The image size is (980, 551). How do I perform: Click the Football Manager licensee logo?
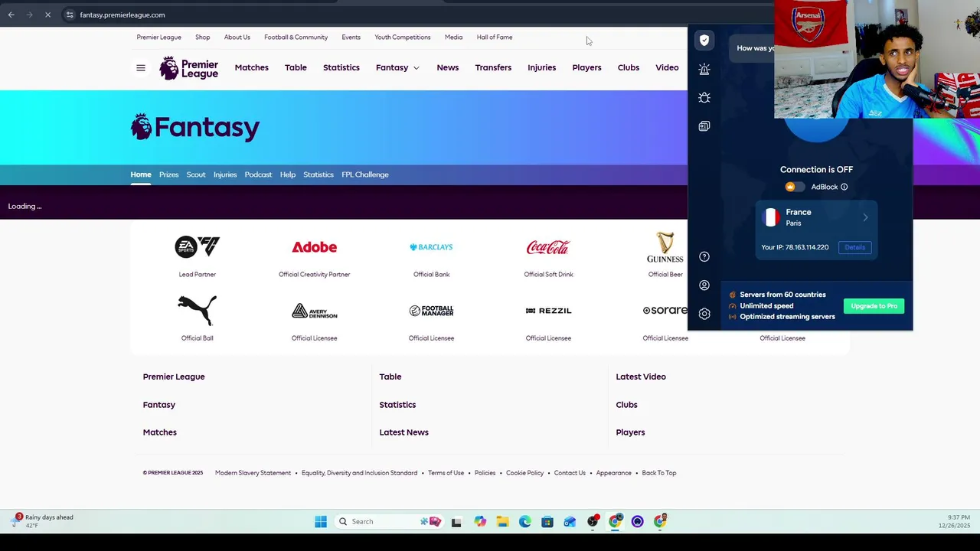click(431, 311)
